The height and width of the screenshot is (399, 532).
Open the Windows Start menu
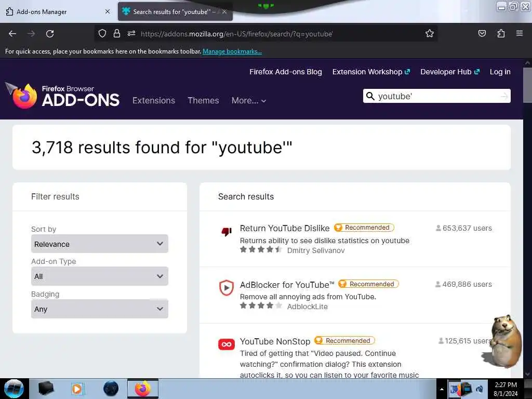(14, 389)
